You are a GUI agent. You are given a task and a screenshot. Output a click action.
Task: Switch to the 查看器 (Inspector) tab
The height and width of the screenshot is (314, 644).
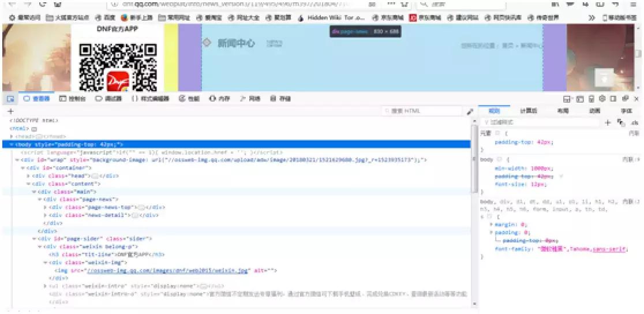coord(36,99)
